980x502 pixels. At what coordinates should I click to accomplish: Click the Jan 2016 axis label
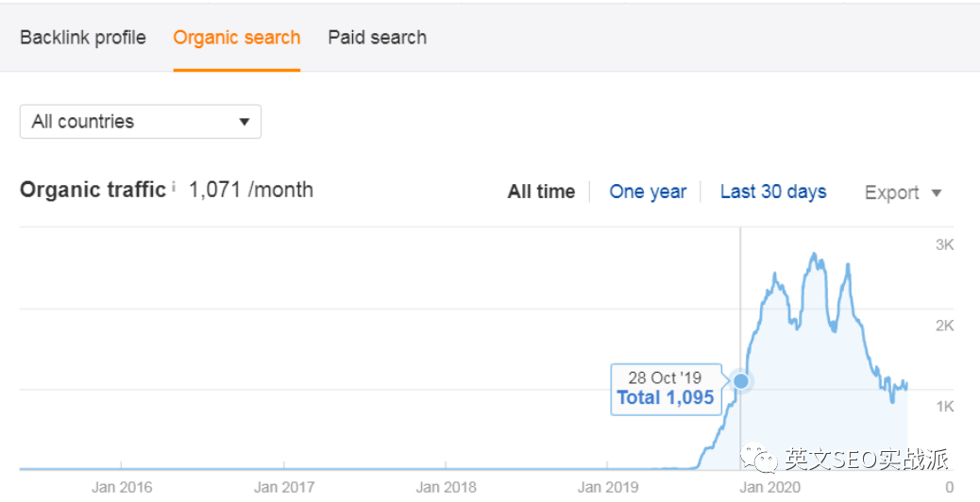coord(121,487)
